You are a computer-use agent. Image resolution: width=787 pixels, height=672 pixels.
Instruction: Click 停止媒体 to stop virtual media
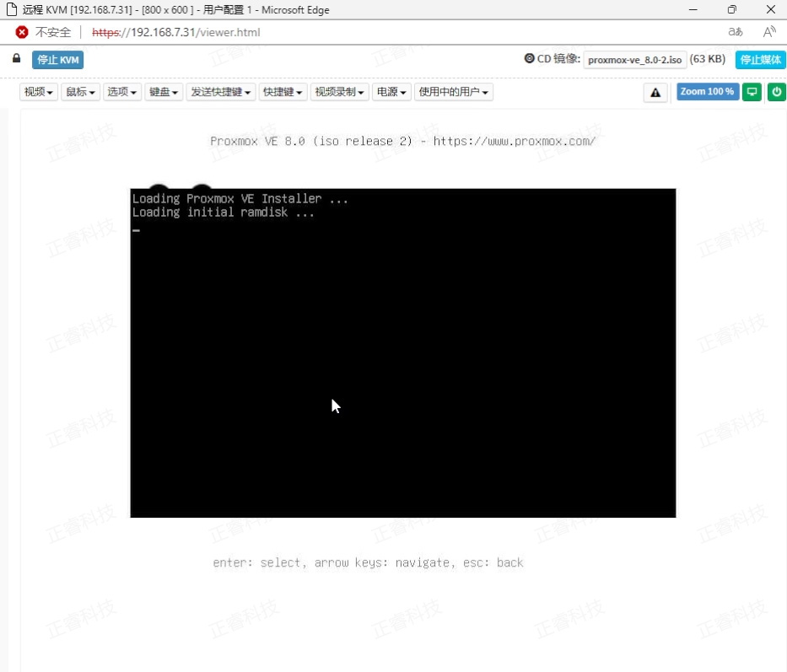click(760, 60)
